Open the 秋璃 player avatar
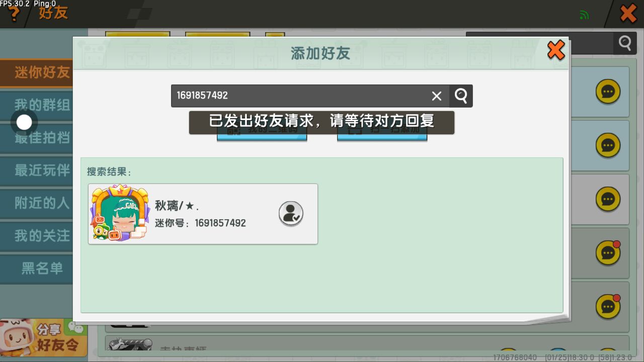Screen dimensions: 644x362 pos(120,213)
